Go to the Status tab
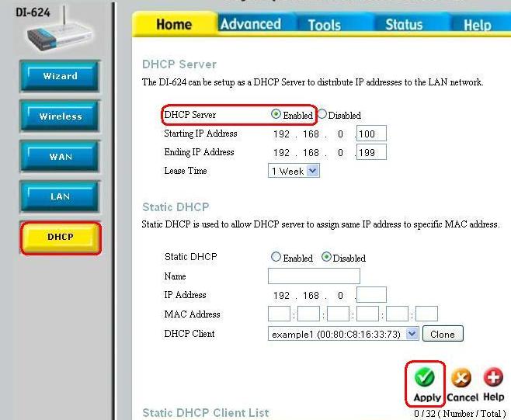 tap(404, 25)
